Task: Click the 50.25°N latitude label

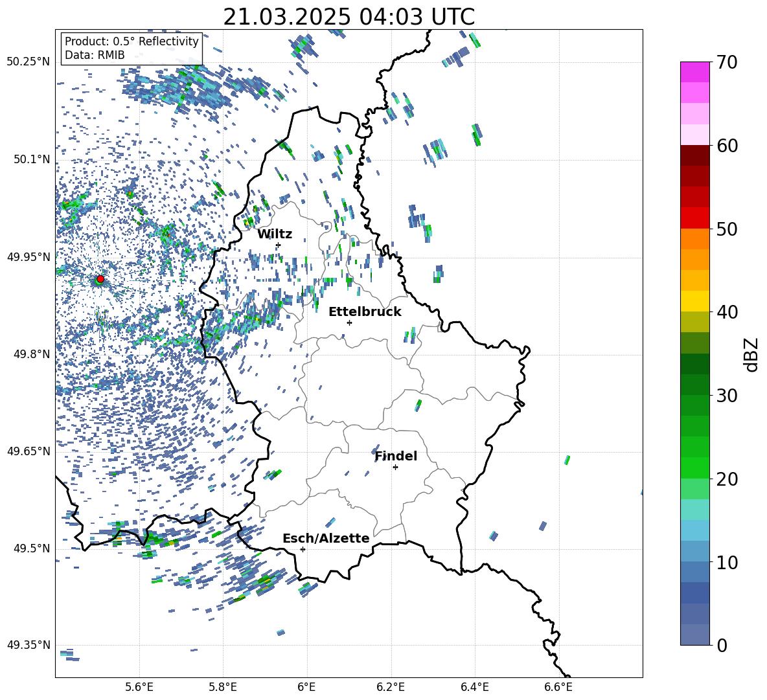Action: [x=29, y=62]
